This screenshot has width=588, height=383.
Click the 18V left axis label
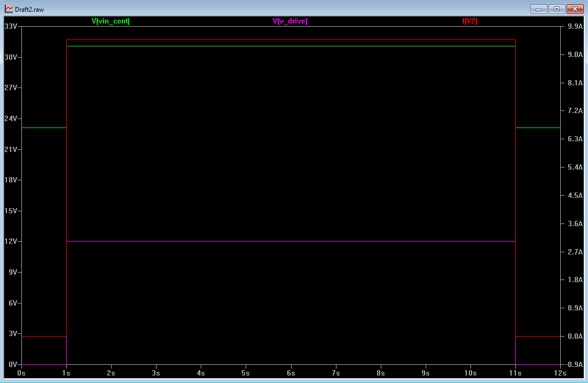point(11,180)
